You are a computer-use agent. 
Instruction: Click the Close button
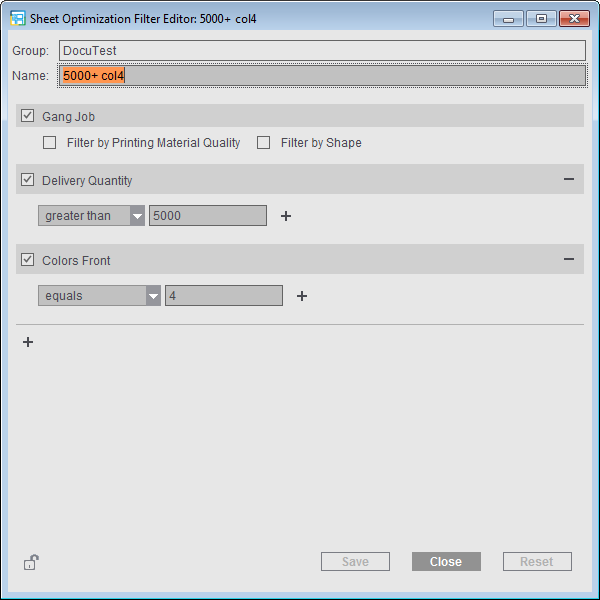(x=446, y=562)
